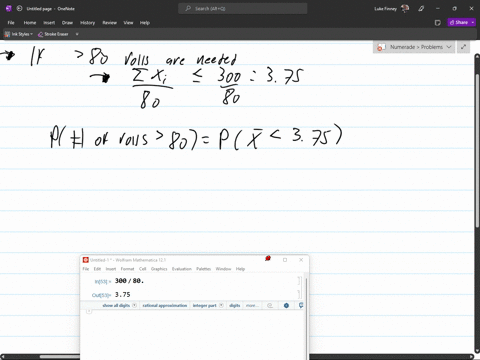Screen dimensions: 480x360
Task: Click the 'rational approximation' suggestion
Action: [165, 305]
